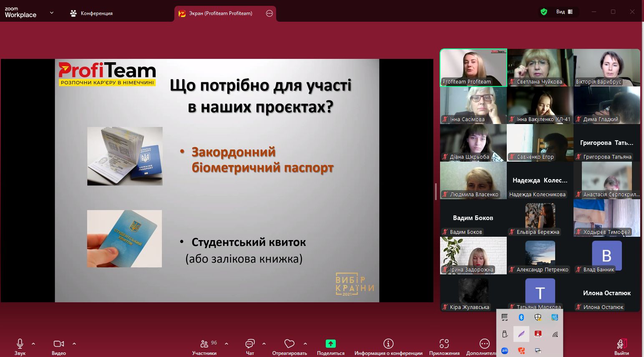Click the Zoom Workplace logo
The image size is (644, 357).
point(20,13)
